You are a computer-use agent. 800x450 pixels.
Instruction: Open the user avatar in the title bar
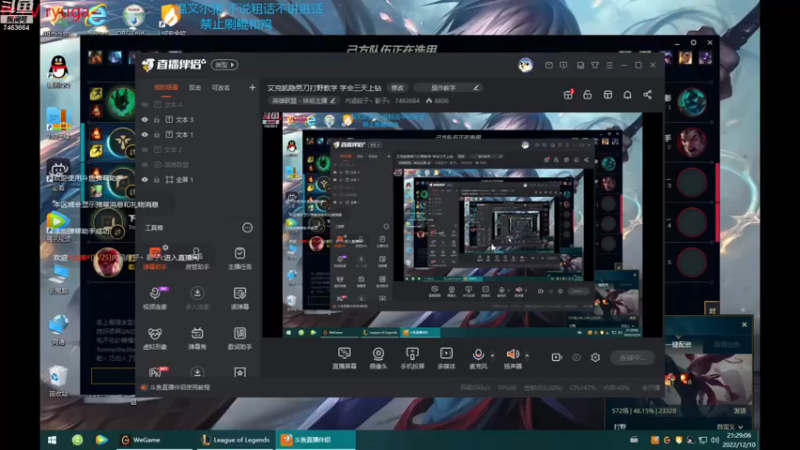click(x=526, y=65)
